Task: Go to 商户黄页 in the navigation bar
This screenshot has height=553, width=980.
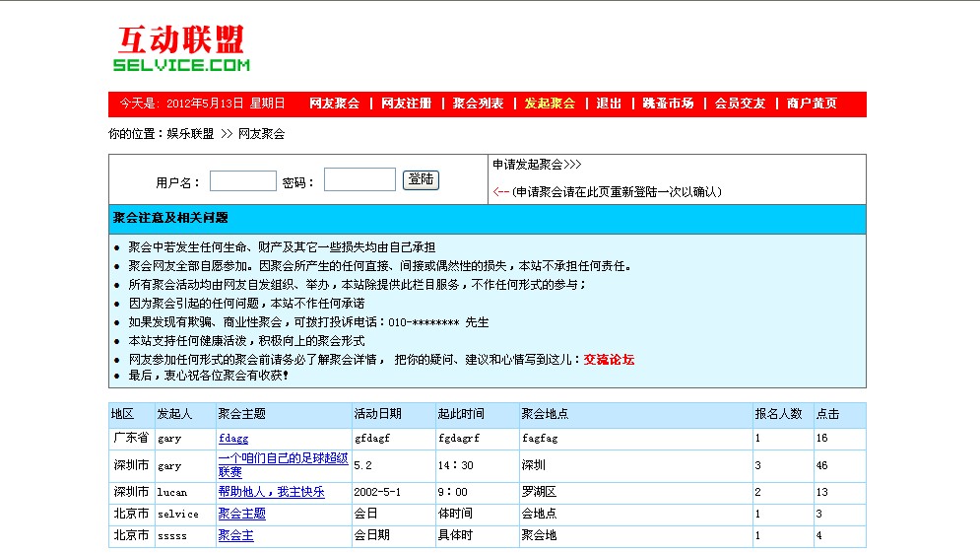Action: click(x=812, y=104)
